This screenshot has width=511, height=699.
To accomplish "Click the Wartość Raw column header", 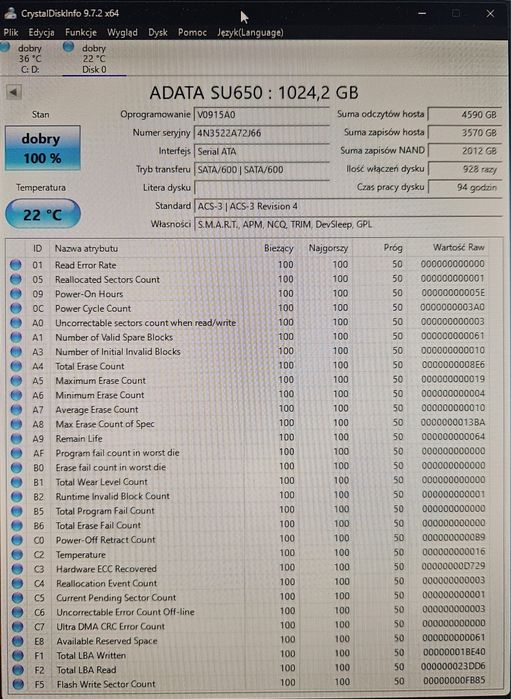I will click(458, 247).
